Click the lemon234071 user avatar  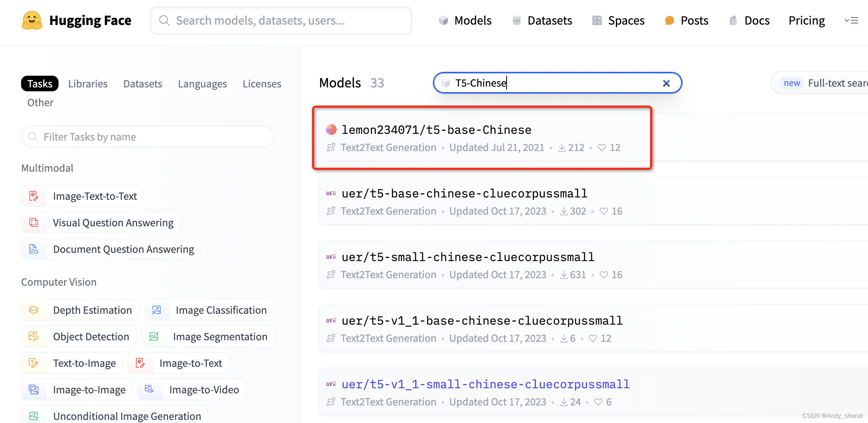click(331, 130)
